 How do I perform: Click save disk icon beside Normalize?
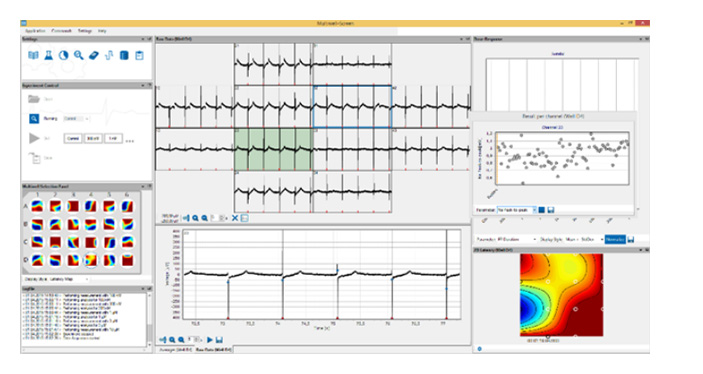[631, 239]
